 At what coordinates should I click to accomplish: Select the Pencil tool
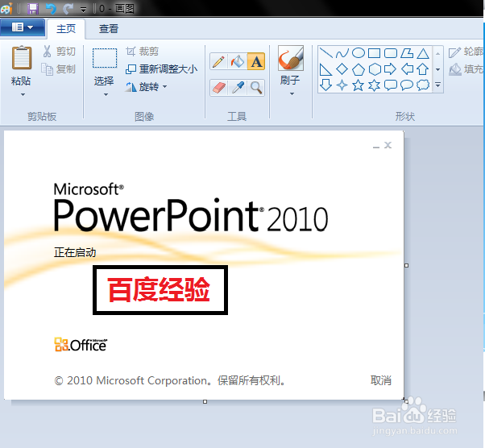pyautogui.click(x=218, y=61)
